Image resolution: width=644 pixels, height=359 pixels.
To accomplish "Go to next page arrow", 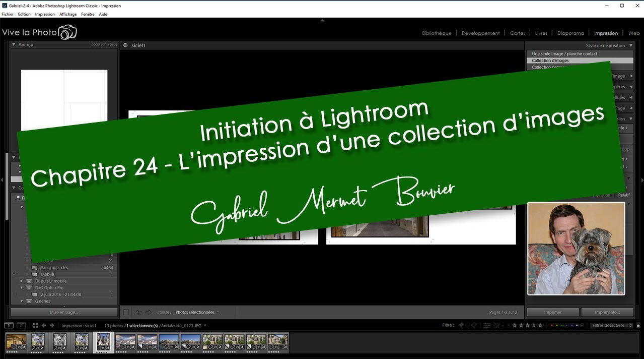I will point(148,313).
